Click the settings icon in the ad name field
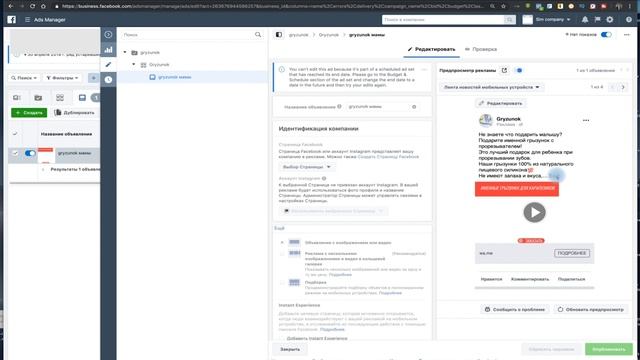This screenshot has width=640, height=360. point(414,107)
